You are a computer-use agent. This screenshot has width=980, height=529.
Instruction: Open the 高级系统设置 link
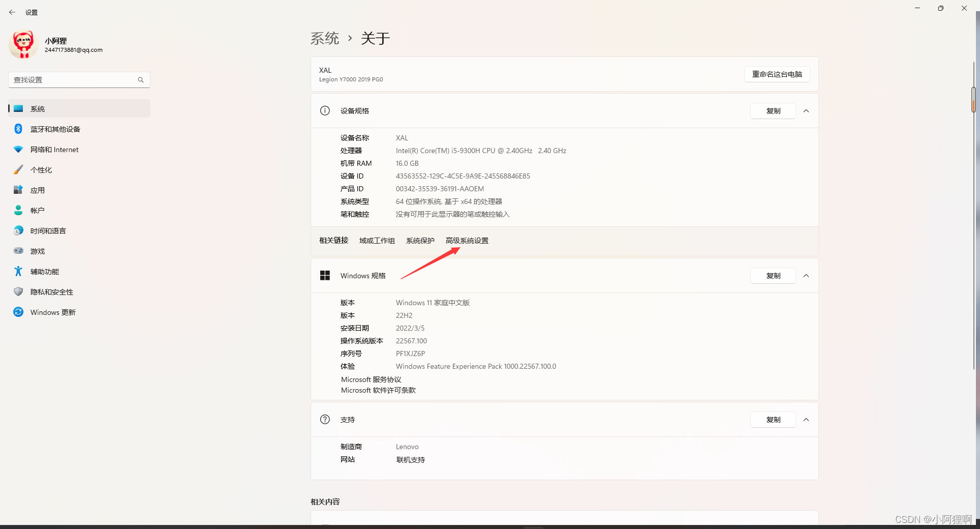click(467, 240)
